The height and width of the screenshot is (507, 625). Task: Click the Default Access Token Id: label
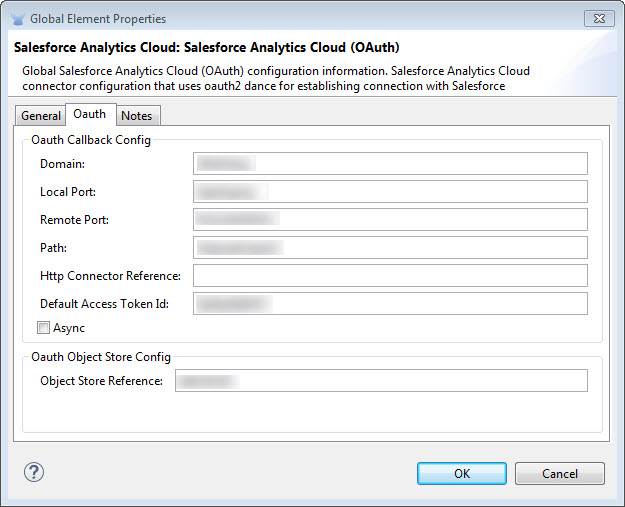104,304
